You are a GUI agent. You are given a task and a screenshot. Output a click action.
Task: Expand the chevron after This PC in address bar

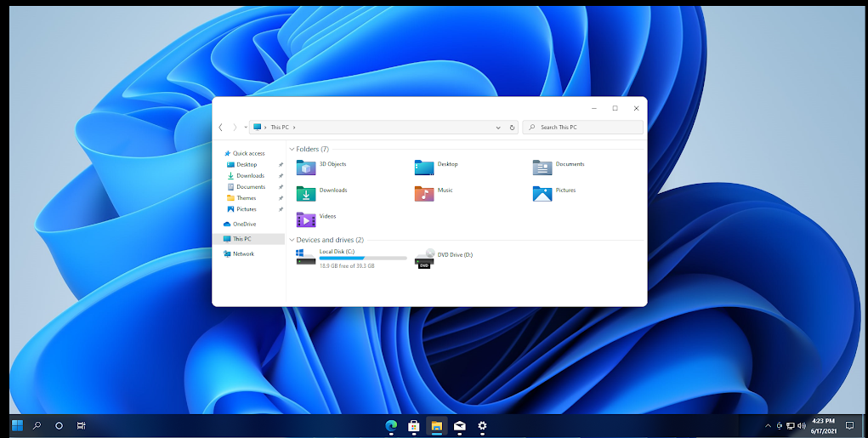click(294, 128)
